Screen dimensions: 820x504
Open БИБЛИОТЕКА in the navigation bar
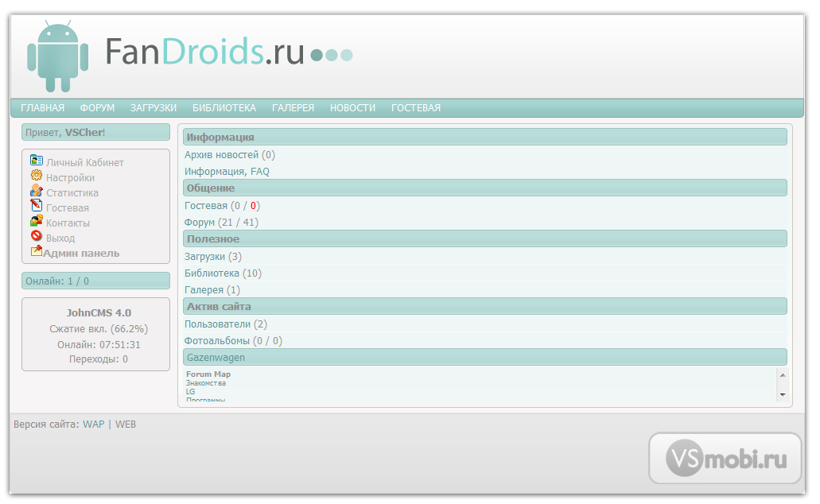(x=224, y=107)
